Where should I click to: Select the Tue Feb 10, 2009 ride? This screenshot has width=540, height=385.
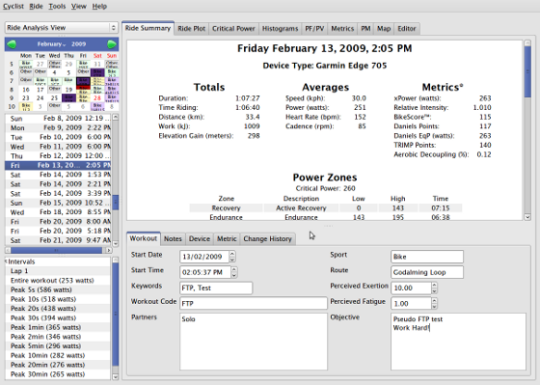[58, 137]
